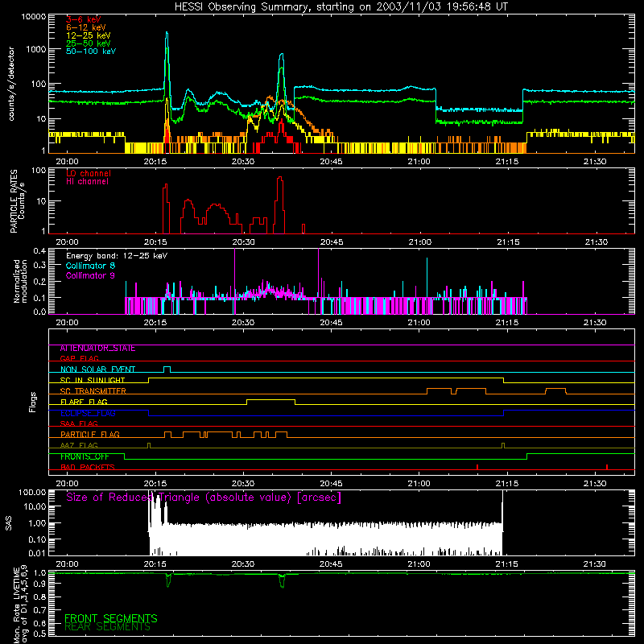This screenshot has height=644, width=644.
Task: Click the cyan 50-100 keV peak near 20:17
Action: coord(167,34)
